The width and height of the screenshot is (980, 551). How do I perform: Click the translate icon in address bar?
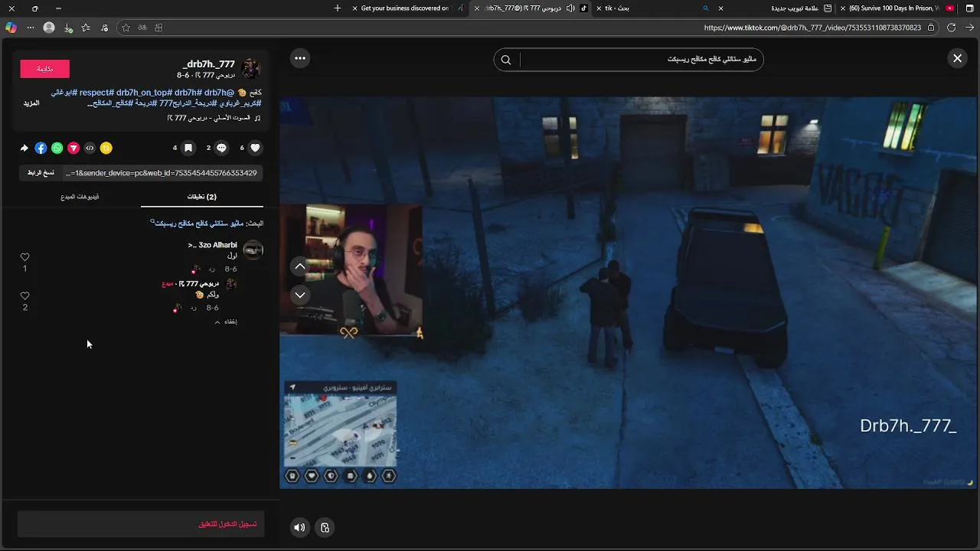click(142, 28)
